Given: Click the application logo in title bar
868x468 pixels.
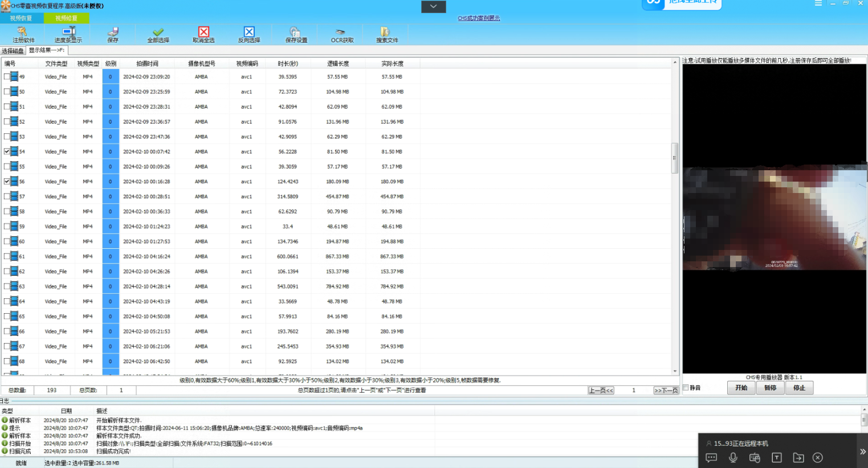Looking at the screenshot, I should 5,6.
